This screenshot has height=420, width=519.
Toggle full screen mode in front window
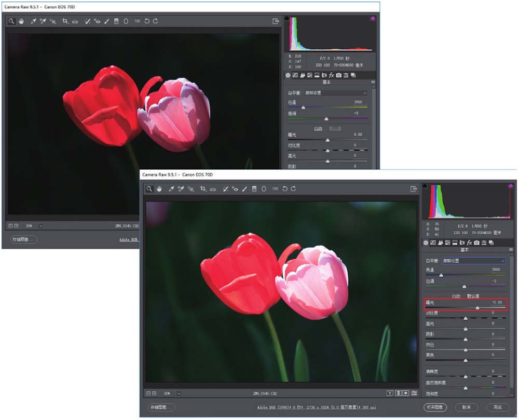(x=414, y=189)
